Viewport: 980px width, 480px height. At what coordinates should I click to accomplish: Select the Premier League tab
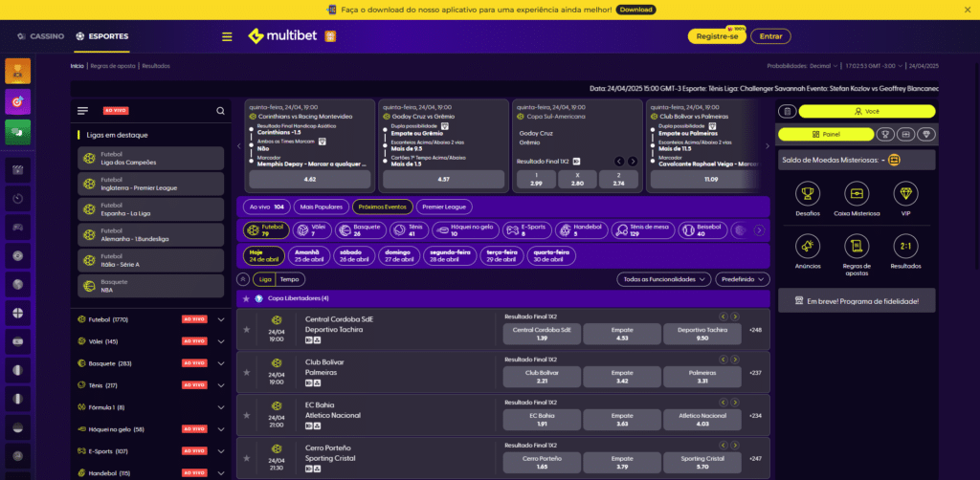444,207
